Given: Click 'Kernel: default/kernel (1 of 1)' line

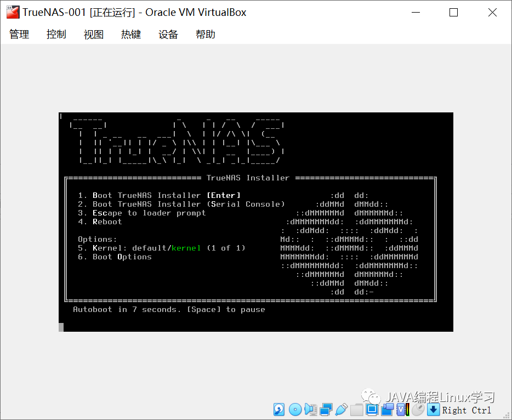Looking at the screenshot, I should click(162, 248).
